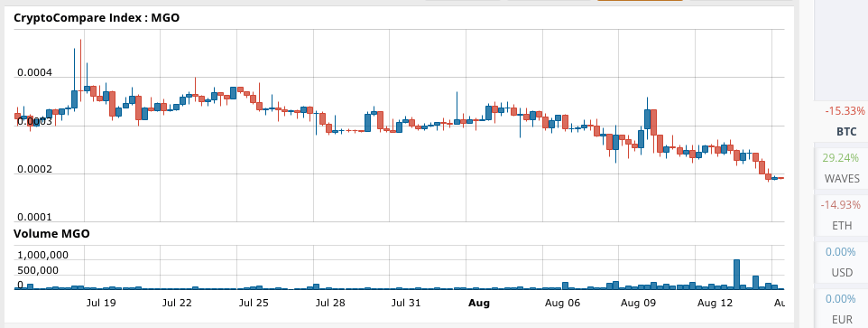Click the Jul 19 date label
This screenshot has width=868, height=328.
point(102,303)
